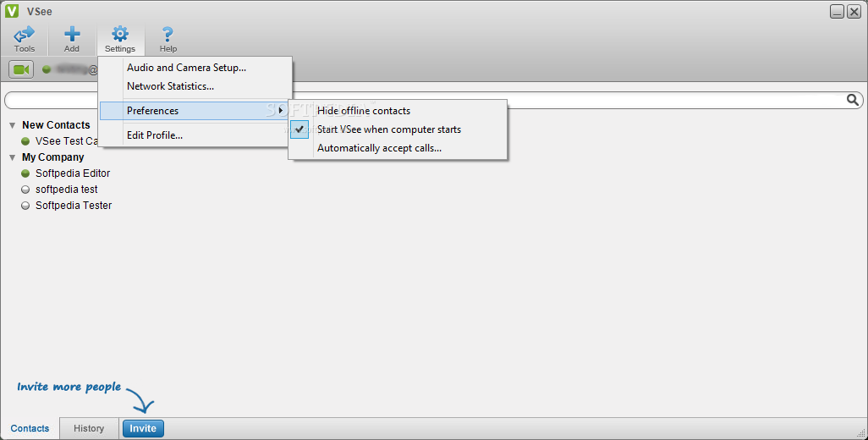Viewport: 868px width, 440px height.
Task: Click the magnifier search icon
Action: click(853, 100)
